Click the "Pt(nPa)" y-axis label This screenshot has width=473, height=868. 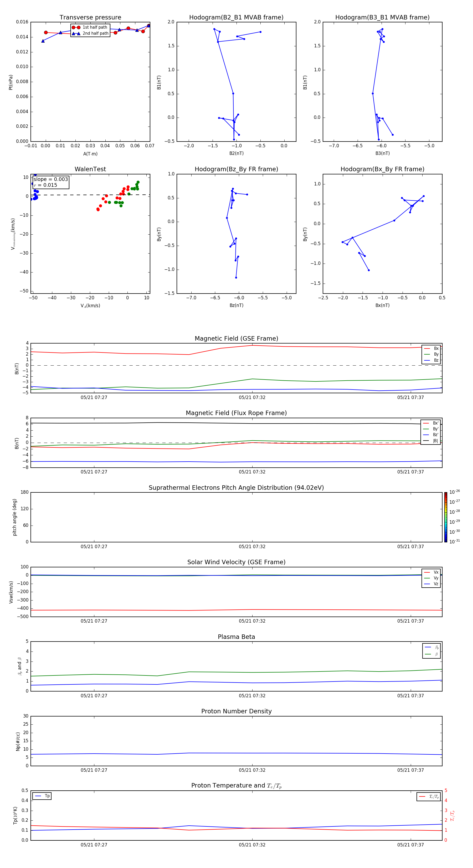11,82
